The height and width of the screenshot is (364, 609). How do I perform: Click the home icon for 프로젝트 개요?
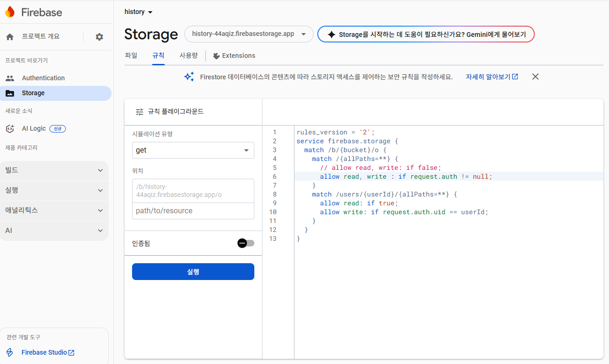click(10, 37)
